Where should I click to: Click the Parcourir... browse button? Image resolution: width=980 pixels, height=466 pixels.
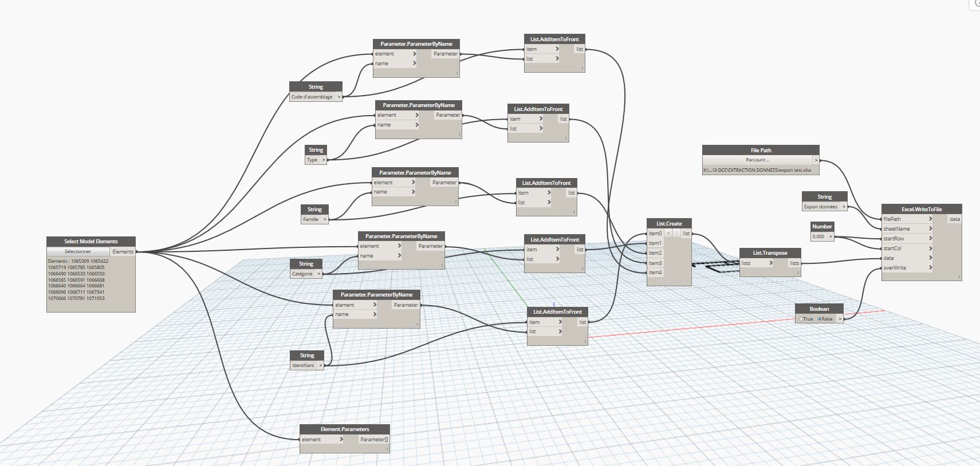(757, 160)
